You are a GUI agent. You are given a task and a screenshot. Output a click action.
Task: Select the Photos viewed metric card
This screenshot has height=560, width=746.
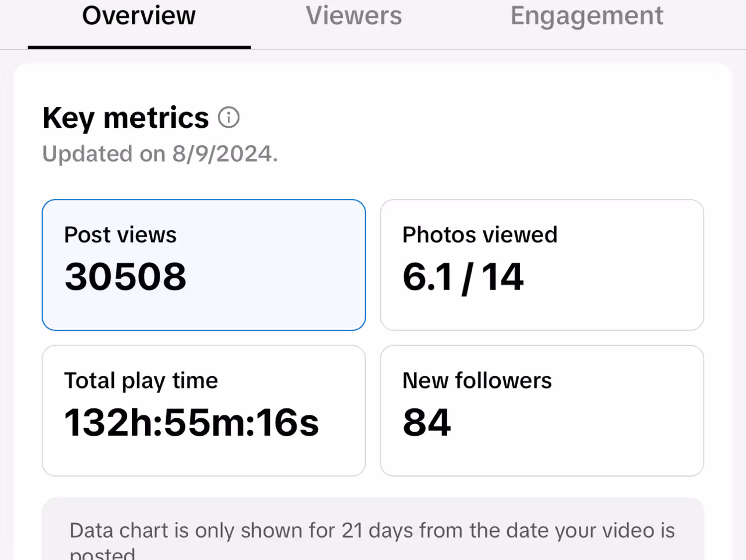point(542,265)
